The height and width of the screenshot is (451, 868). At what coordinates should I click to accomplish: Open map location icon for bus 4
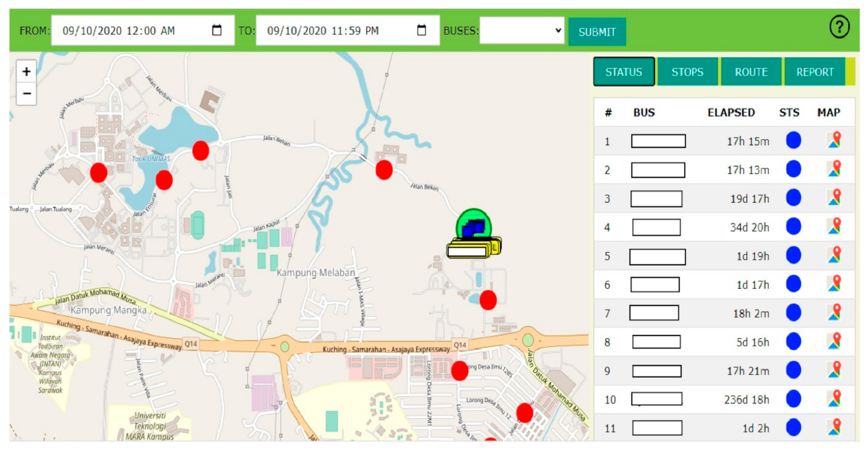pos(834,227)
